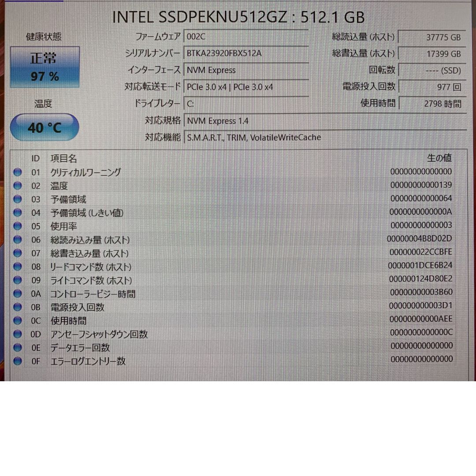Click total host writes value 17399 GB
The image size is (476, 476).
tap(431, 54)
